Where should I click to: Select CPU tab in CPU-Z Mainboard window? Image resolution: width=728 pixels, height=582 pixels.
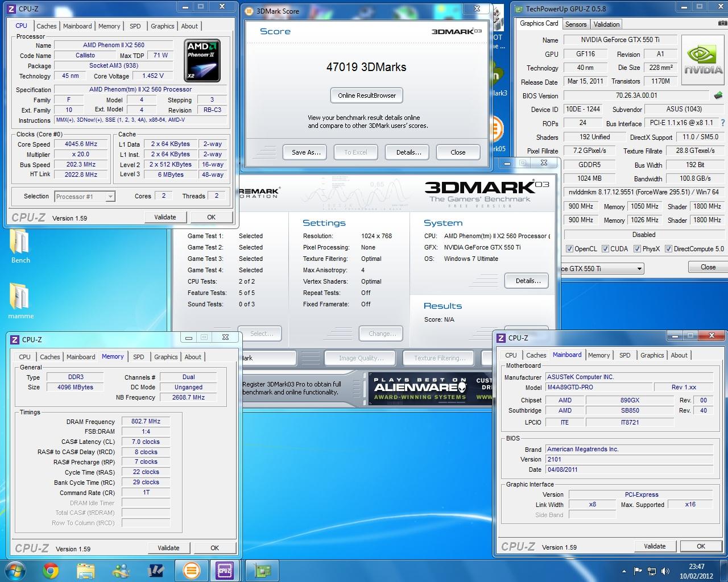click(x=511, y=355)
